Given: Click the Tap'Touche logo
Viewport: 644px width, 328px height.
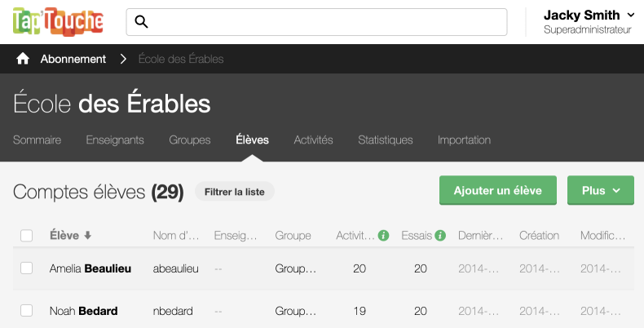Looking at the screenshot, I should (x=58, y=22).
